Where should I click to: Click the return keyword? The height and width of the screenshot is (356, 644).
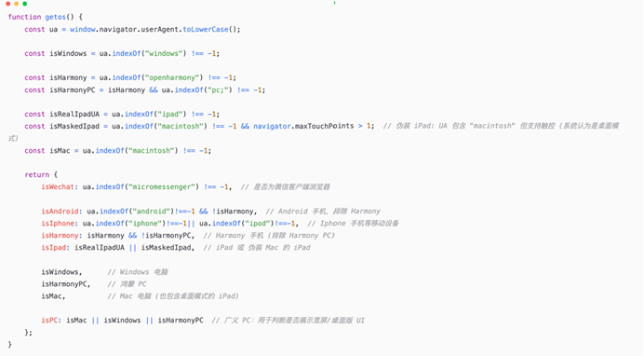coord(37,174)
